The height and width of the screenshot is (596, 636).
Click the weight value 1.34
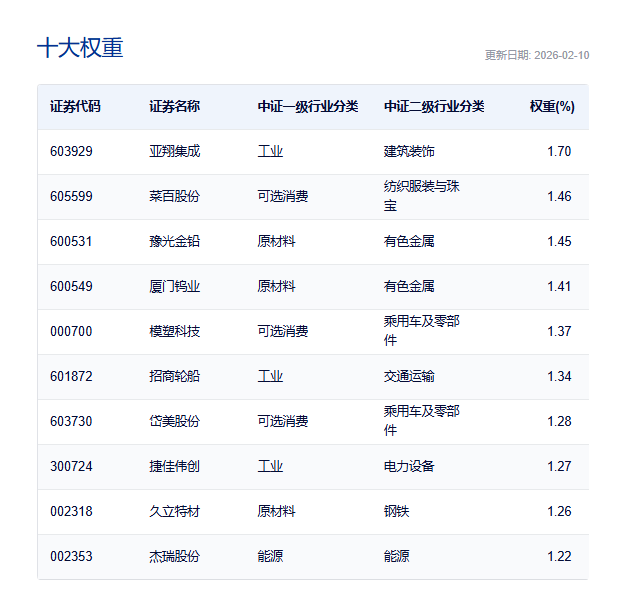(559, 377)
